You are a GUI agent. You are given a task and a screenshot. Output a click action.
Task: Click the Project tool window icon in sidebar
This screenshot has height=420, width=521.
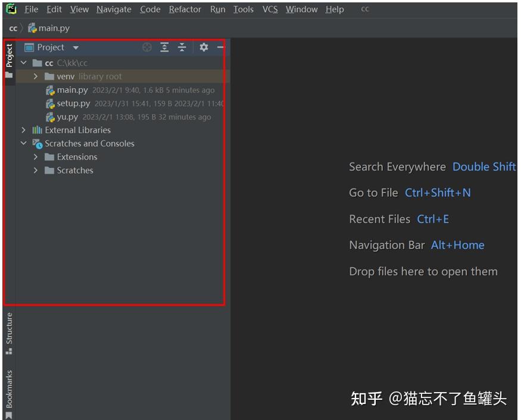[9, 54]
